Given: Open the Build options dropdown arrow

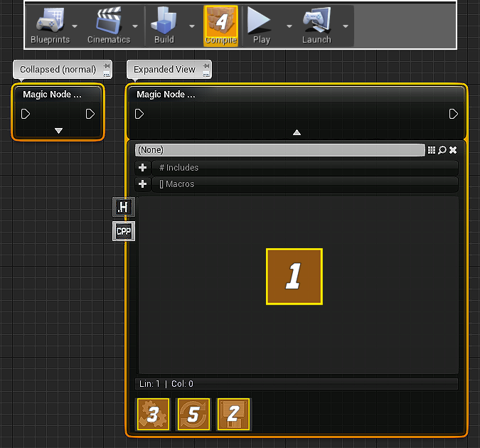Looking at the screenshot, I should tap(192, 26).
